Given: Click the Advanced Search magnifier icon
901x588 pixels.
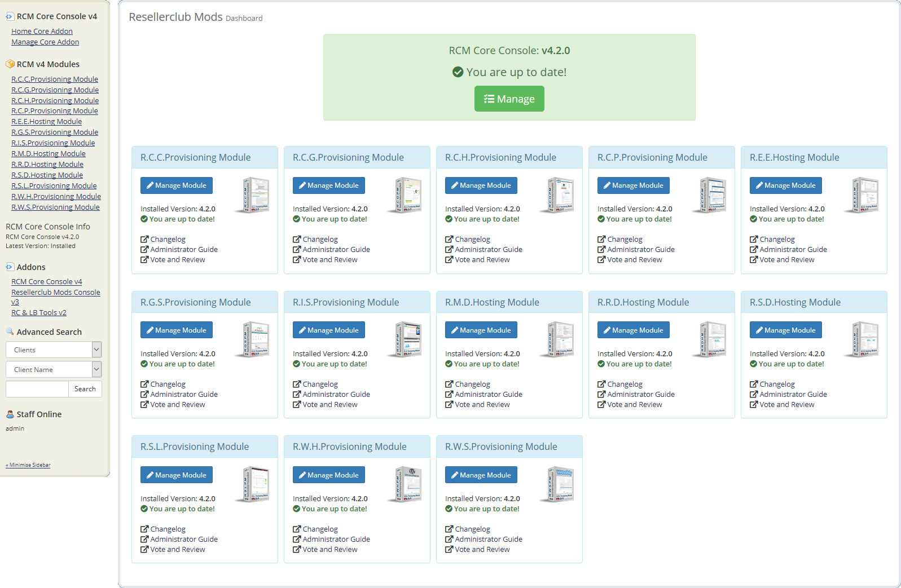Looking at the screenshot, I should (x=10, y=331).
